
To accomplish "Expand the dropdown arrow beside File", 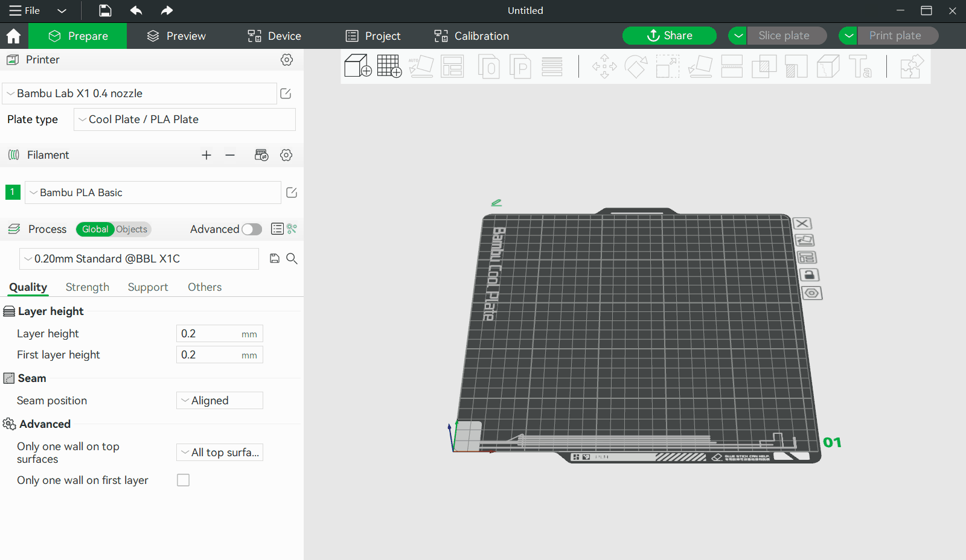I will click(x=62, y=11).
